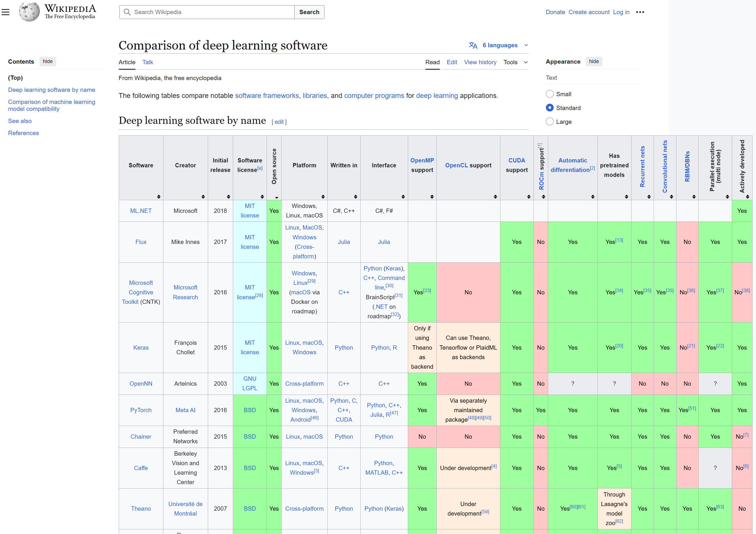Switch to the Talk tab

pos(148,62)
